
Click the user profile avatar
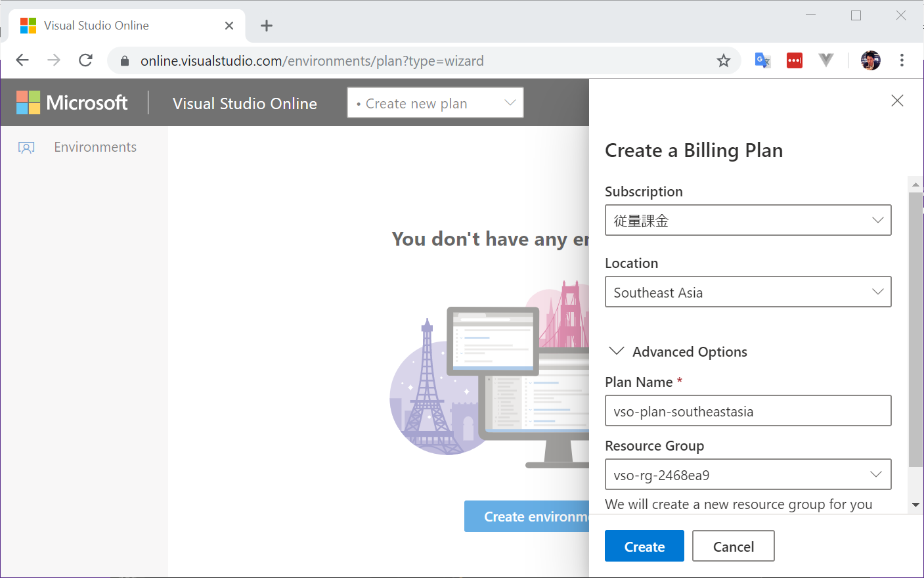(870, 60)
